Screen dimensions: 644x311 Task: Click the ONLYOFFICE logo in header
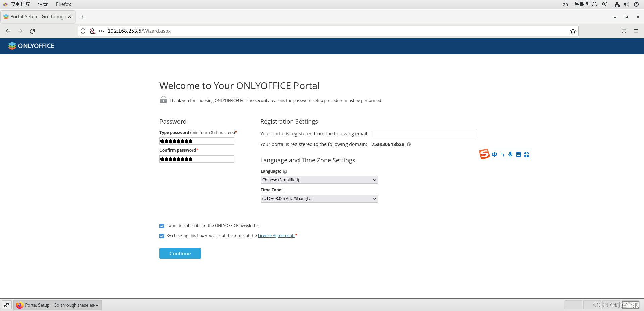[31, 46]
